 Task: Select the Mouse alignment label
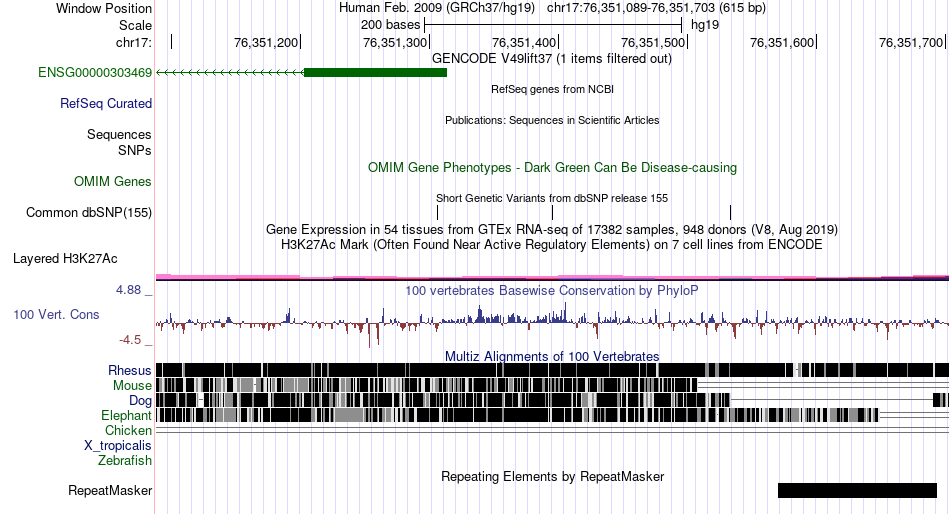(132, 386)
